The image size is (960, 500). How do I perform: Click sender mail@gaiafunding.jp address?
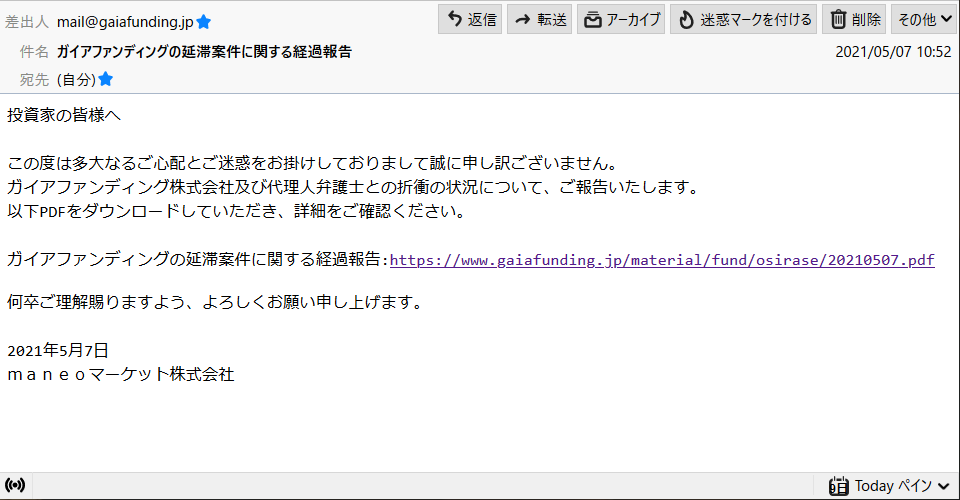point(125,22)
